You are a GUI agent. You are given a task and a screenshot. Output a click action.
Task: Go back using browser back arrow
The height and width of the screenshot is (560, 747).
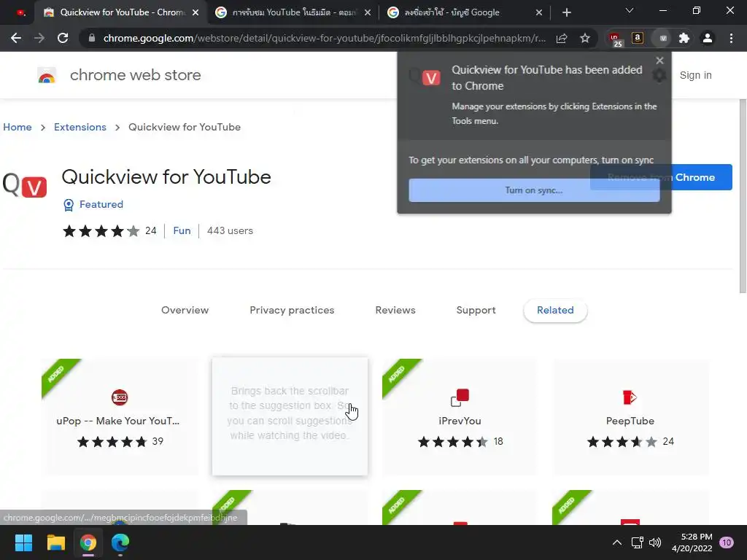point(16,38)
